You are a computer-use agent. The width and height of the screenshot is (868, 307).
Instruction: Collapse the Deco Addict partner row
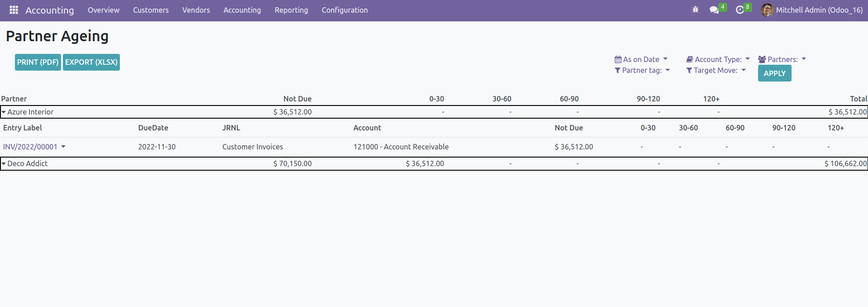[x=4, y=163]
